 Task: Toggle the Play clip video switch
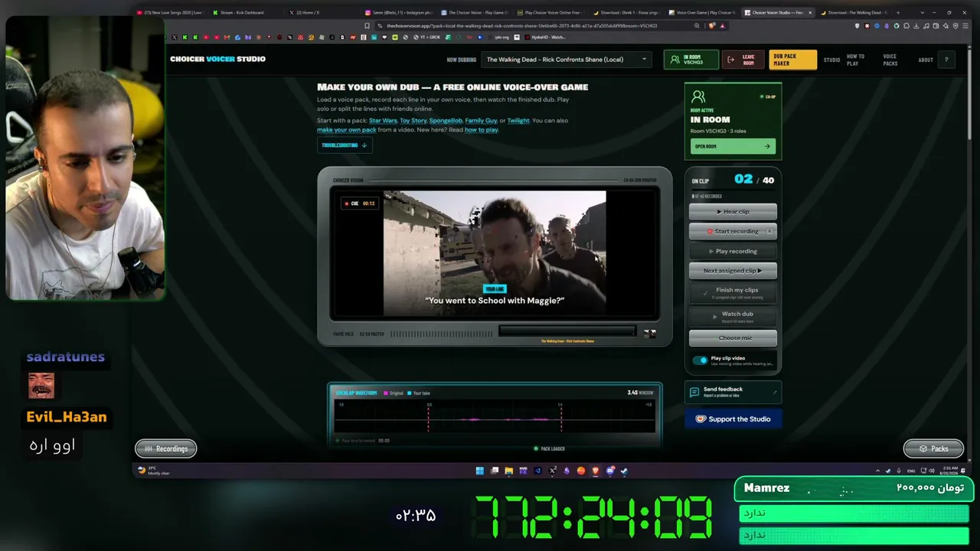[701, 360]
